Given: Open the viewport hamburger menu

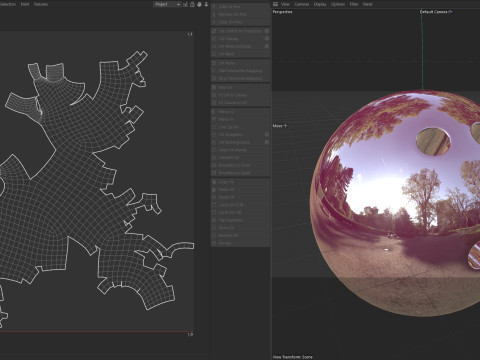Looking at the screenshot, I should click(x=275, y=4).
